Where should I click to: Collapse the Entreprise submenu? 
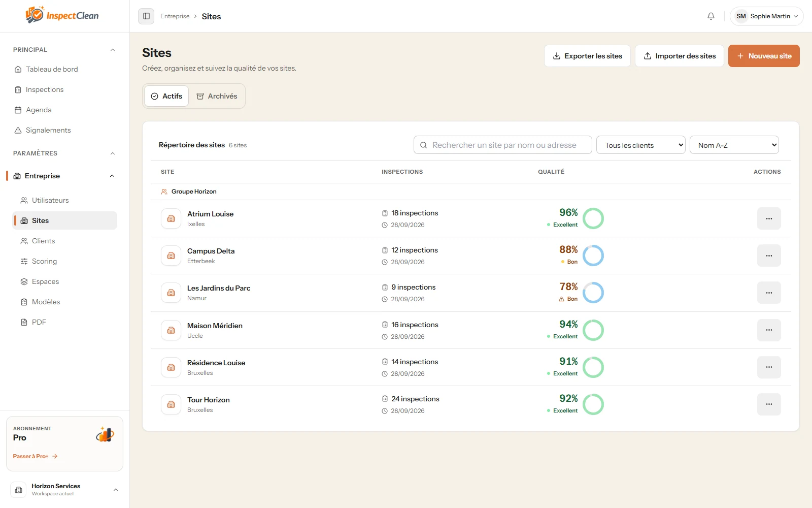[112, 176]
